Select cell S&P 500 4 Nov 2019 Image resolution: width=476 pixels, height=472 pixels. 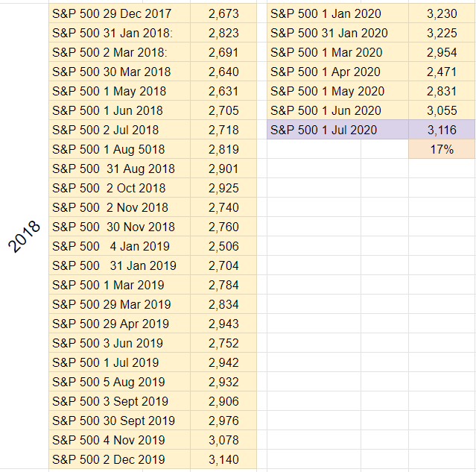pyautogui.click(x=119, y=440)
